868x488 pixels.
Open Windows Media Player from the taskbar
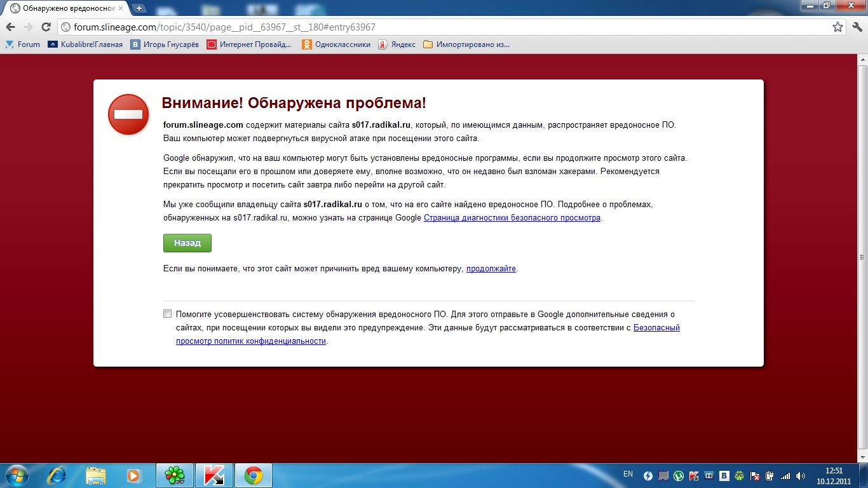(x=133, y=475)
